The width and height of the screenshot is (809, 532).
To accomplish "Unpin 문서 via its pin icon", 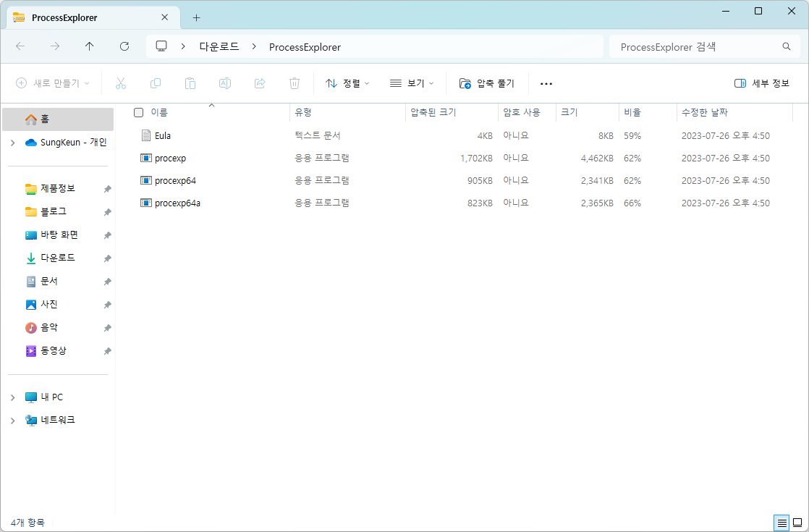I will 107,282.
